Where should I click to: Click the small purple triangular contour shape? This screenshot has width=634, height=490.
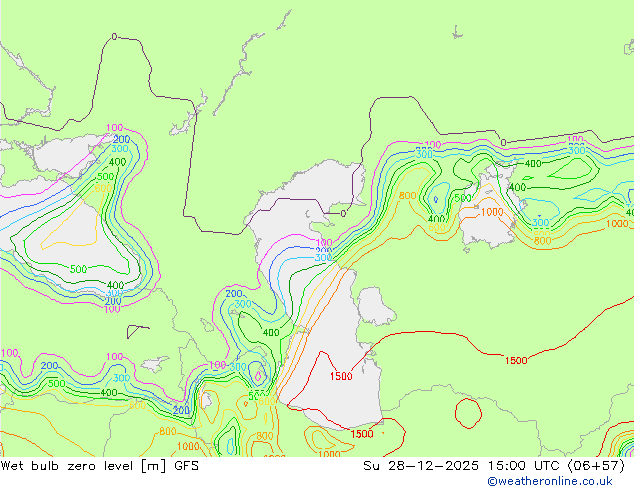point(137,331)
